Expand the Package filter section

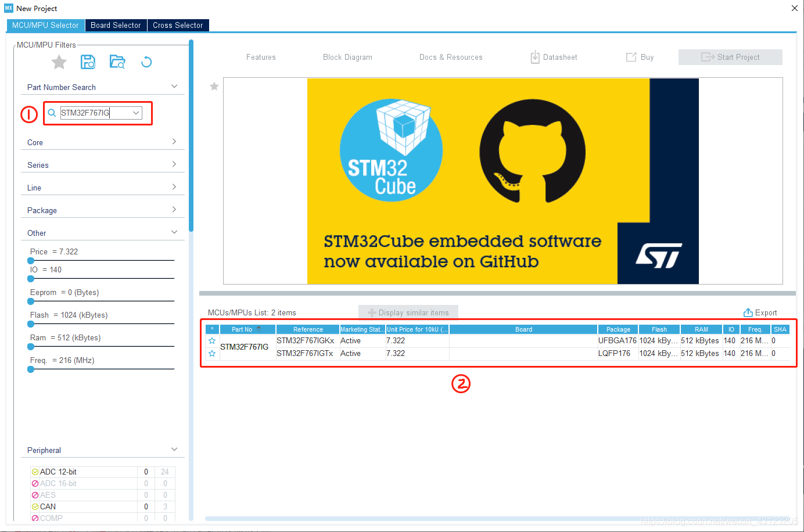pos(174,210)
